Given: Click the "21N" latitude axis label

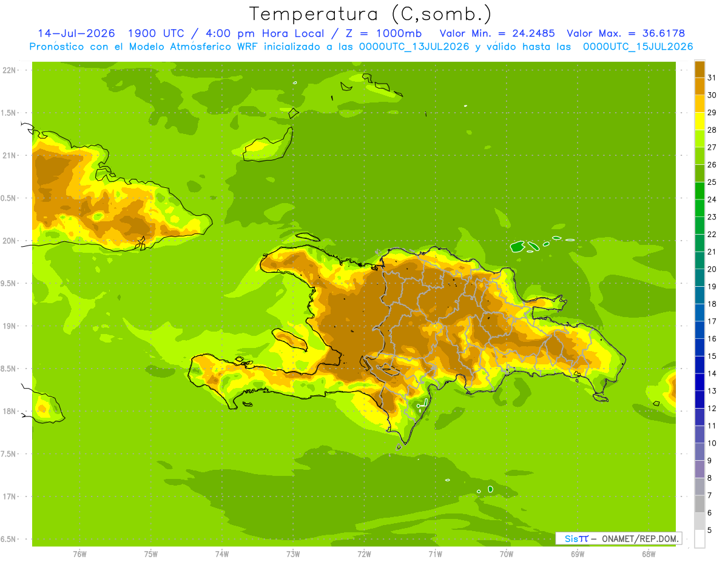Looking at the screenshot, I should (10, 155).
